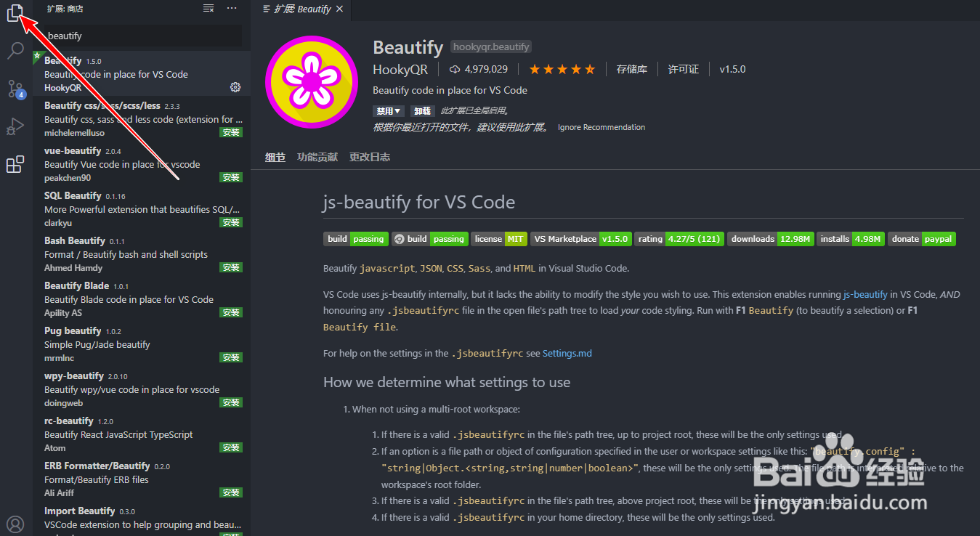The height and width of the screenshot is (536, 980).
Task: Select Beautify 1.5.0 in results list
Action: click(142, 74)
